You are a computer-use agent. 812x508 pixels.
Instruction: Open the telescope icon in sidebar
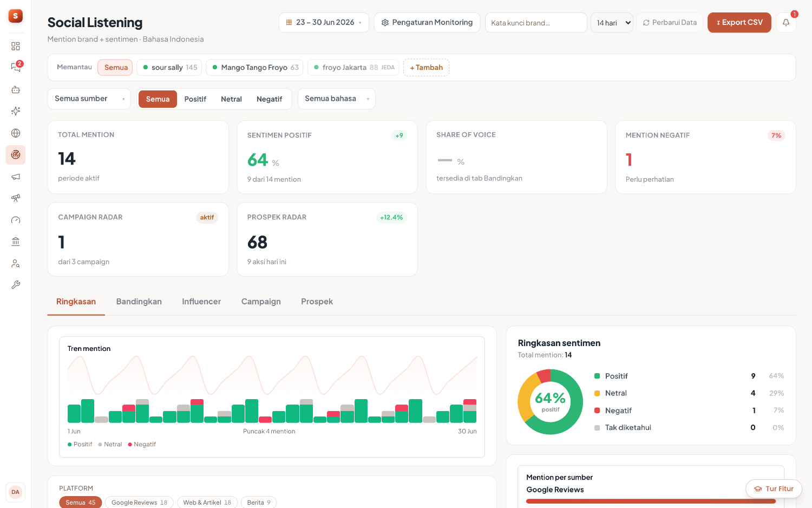[16, 198]
